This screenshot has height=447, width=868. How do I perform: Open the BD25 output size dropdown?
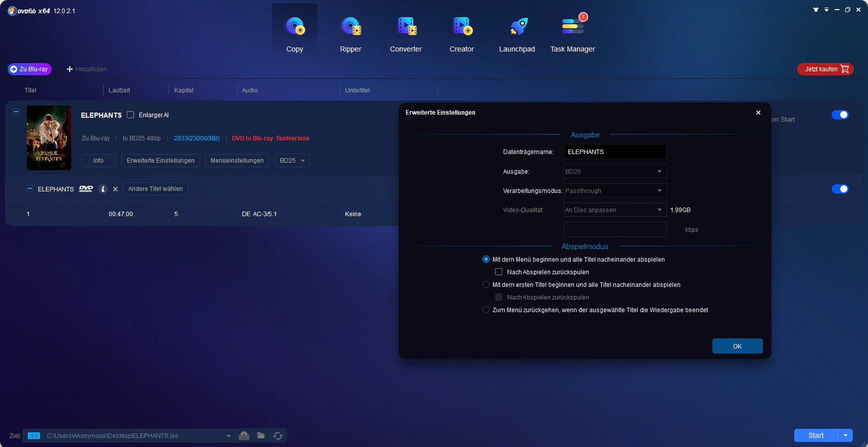point(292,161)
